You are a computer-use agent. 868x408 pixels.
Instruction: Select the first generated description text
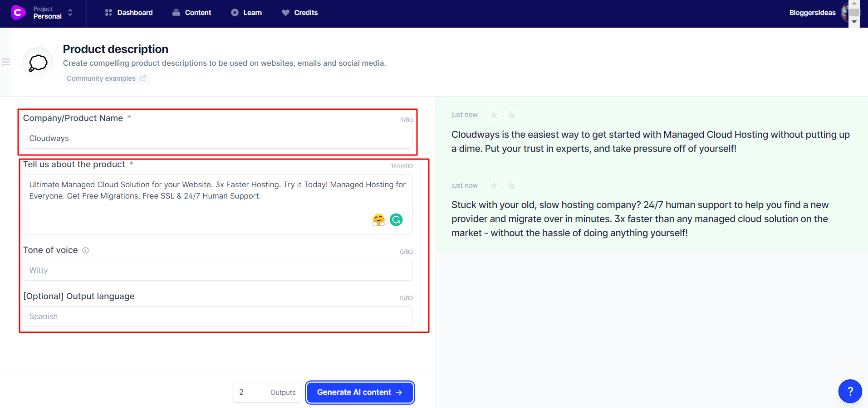[x=650, y=141]
